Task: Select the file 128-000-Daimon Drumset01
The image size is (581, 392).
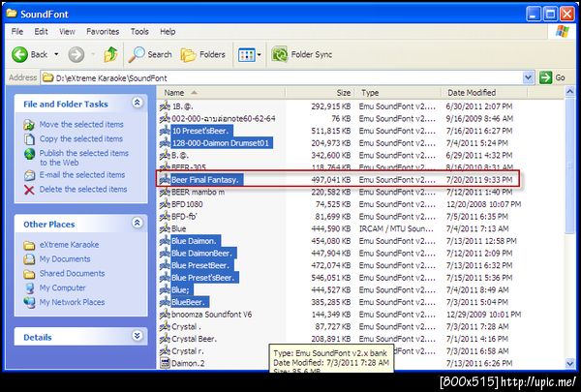Action: pos(221,143)
